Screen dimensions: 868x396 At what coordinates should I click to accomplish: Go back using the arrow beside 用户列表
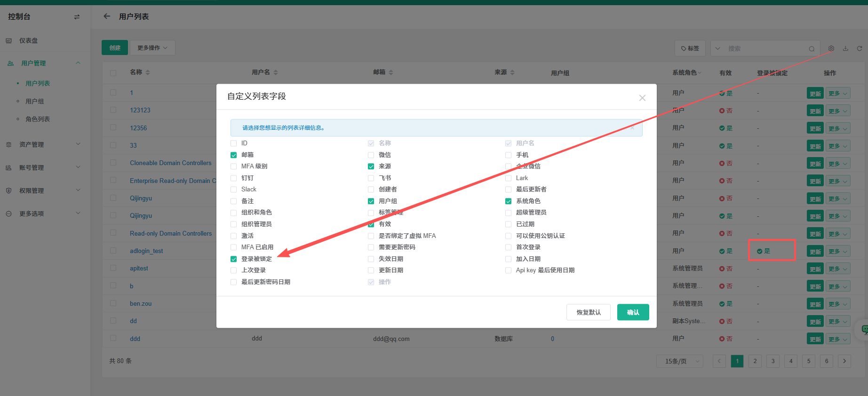click(107, 16)
